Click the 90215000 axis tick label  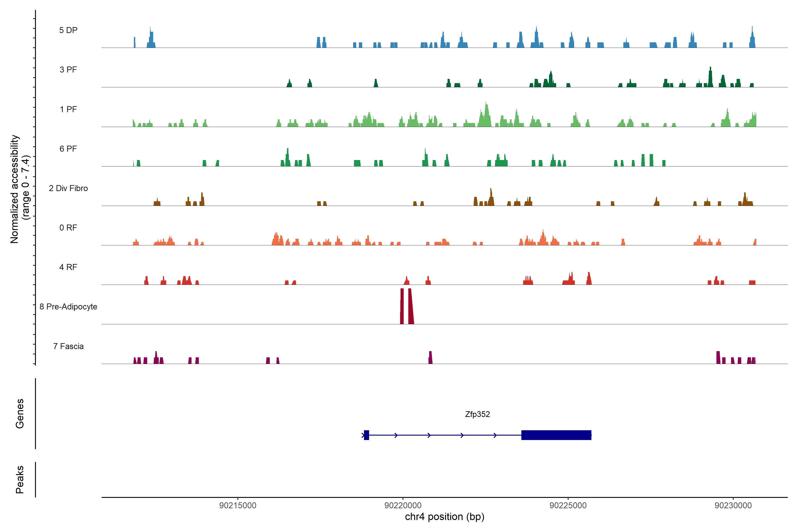(x=237, y=506)
